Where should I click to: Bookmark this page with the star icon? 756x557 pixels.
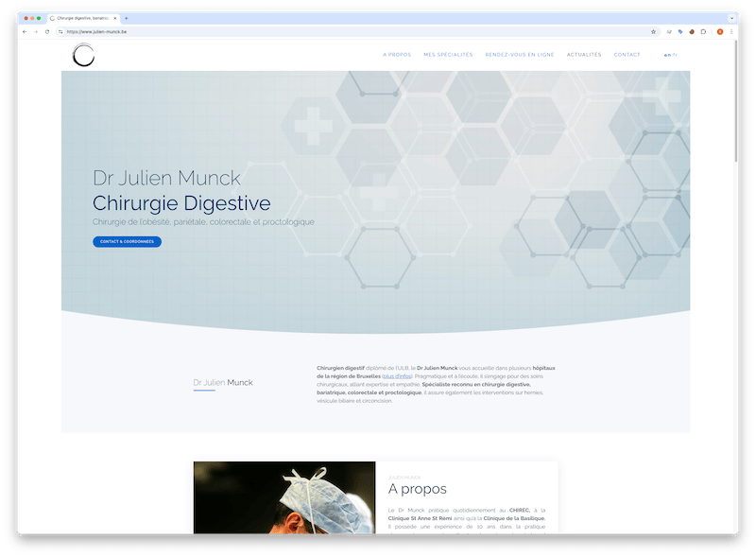tap(653, 31)
